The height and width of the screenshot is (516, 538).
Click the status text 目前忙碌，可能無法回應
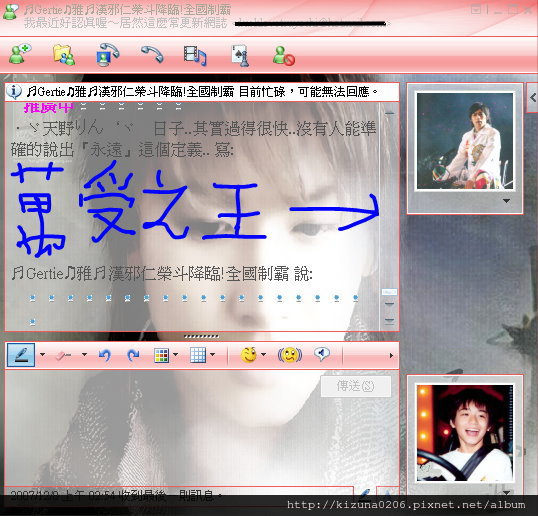pyautogui.click(x=308, y=92)
